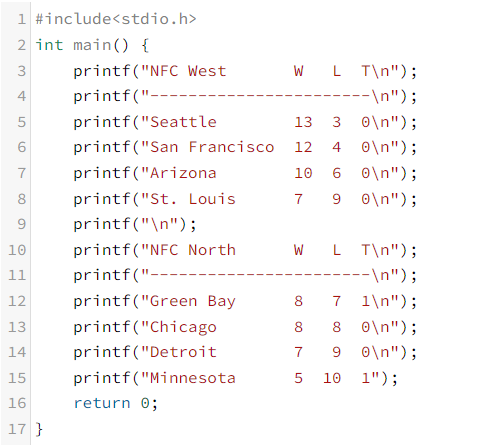The height and width of the screenshot is (447, 488).
Task: Click the San Francisco printf line
Action: (x=245, y=147)
